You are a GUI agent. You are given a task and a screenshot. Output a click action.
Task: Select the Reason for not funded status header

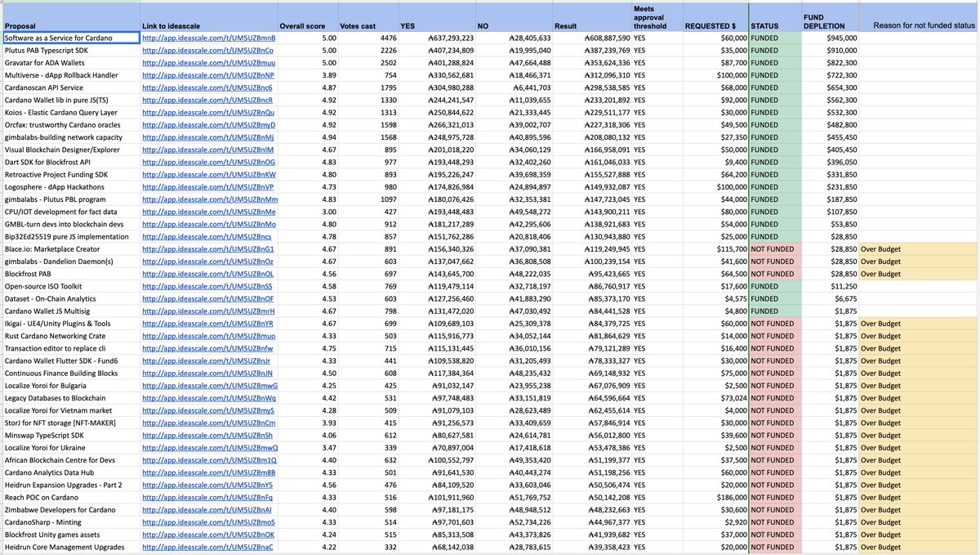[918, 17]
